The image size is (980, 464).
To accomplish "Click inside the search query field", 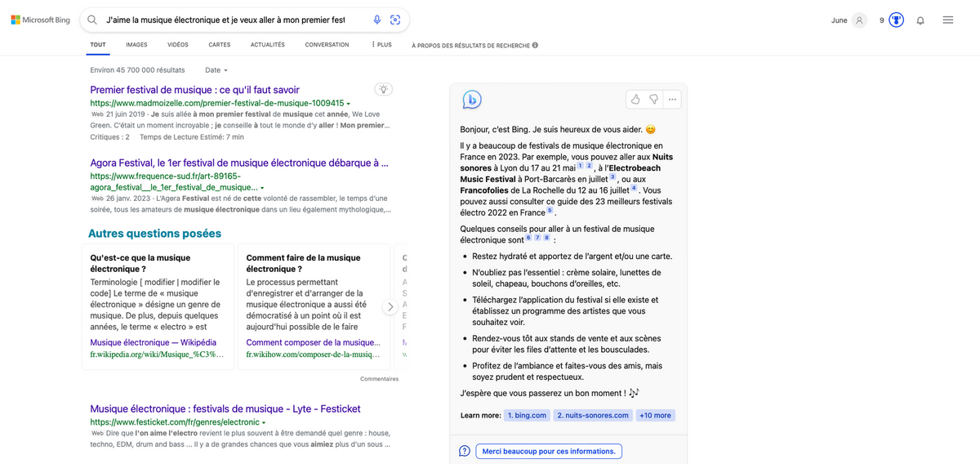I will point(225,20).
